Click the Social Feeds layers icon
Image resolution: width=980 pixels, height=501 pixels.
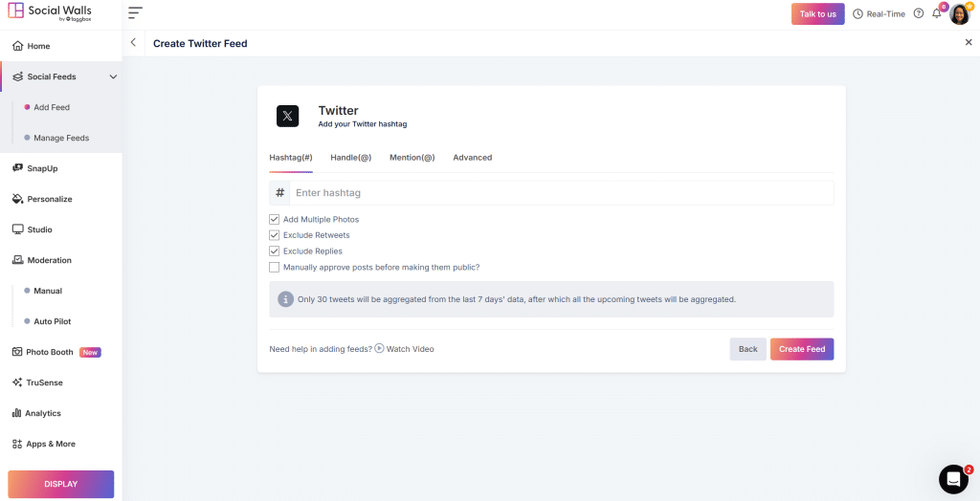pyautogui.click(x=17, y=76)
